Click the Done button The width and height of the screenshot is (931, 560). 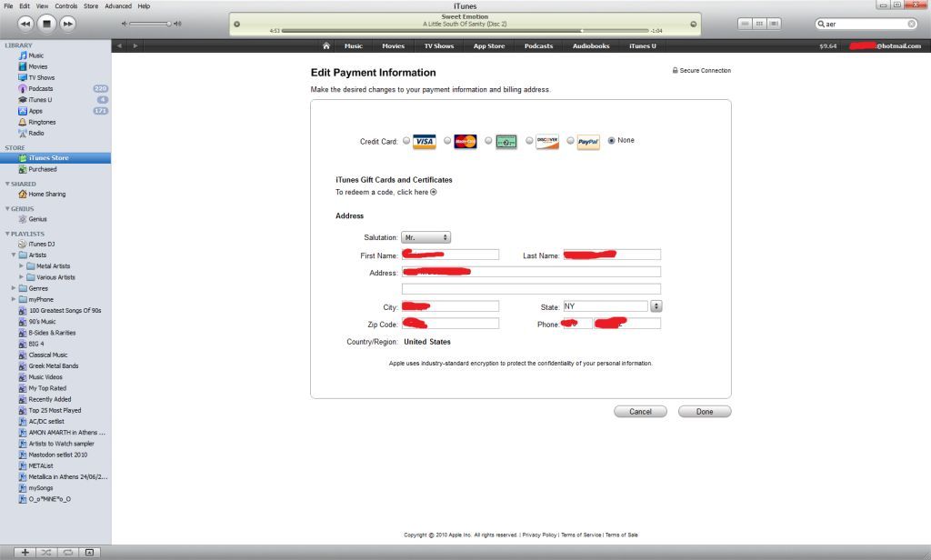pyautogui.click(x=705, y=412)
